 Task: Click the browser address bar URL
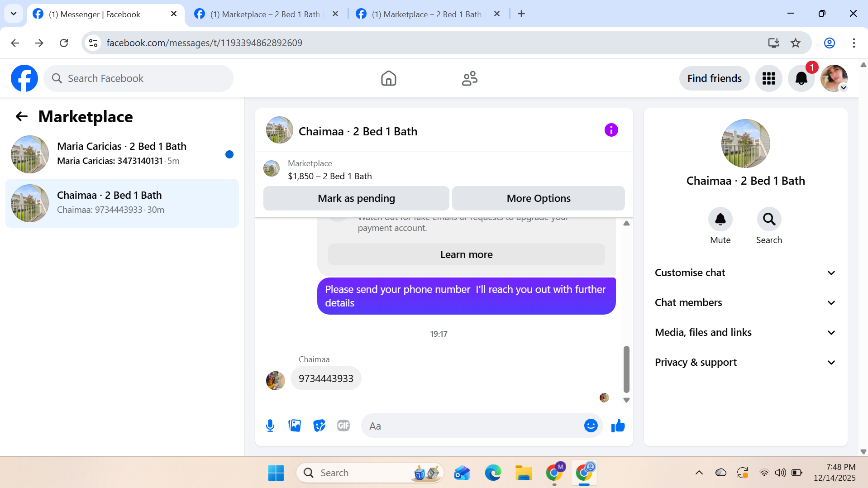pyautogui.click(x=204, y=43)
